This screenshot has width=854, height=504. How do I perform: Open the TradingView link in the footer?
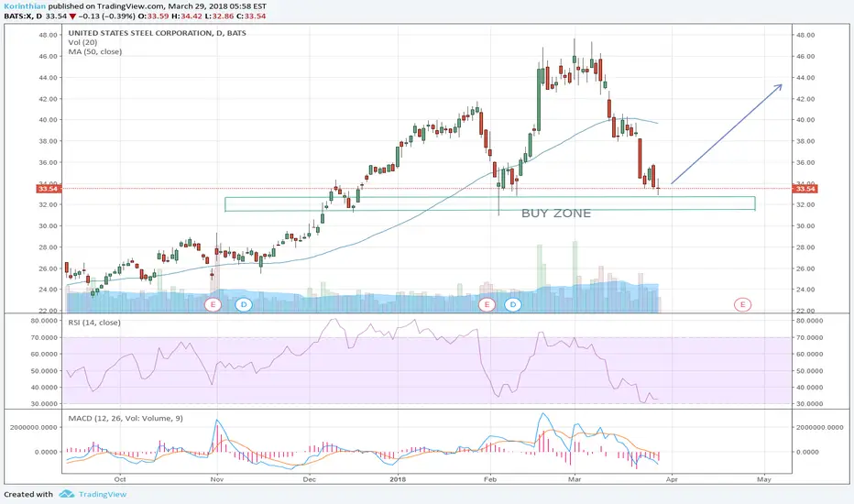(x=103, y=494)
